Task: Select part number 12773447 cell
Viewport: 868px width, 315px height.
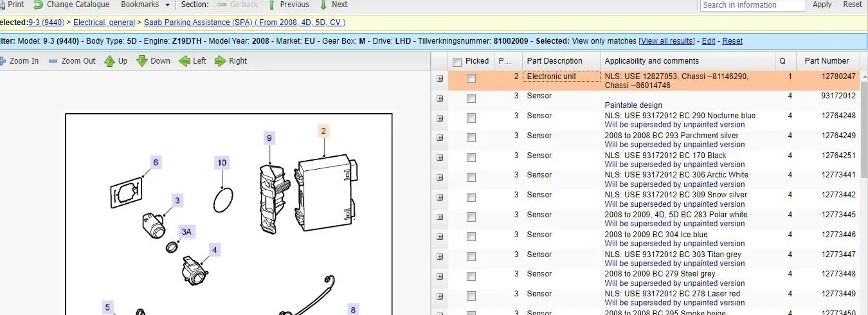Action: [x=838, y=255]
